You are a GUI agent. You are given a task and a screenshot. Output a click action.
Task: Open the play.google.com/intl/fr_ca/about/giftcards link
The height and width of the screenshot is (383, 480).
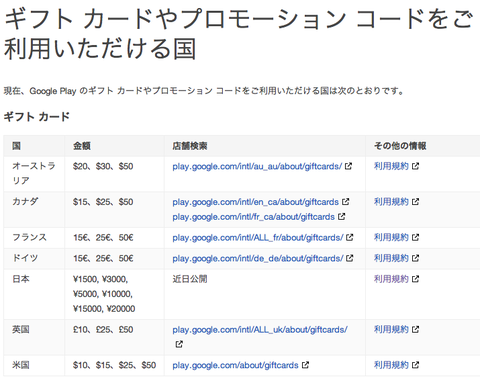[x=253, y=217]
